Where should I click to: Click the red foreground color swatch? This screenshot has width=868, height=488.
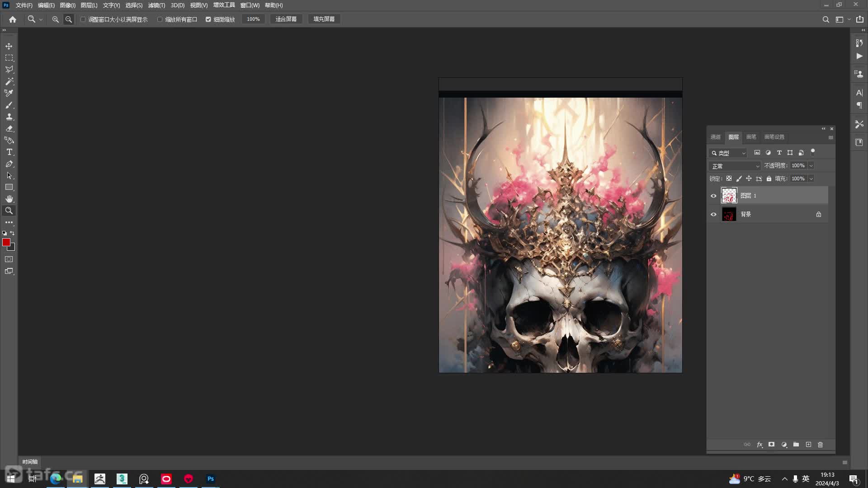[6, 242]
